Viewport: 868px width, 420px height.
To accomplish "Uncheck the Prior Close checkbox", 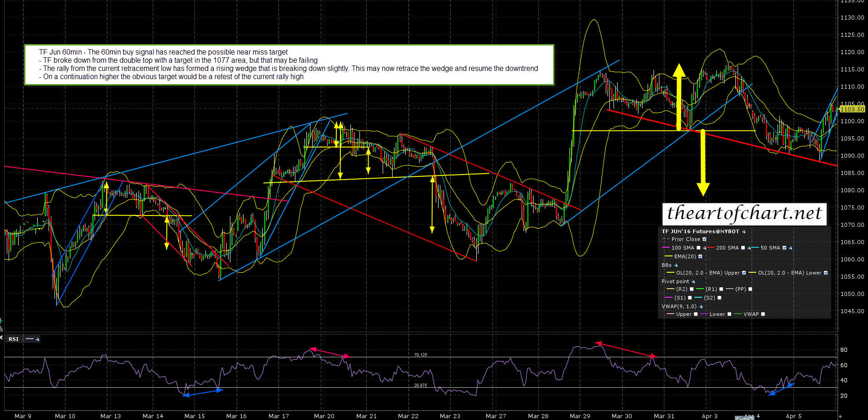I will (x=704, y=239).
